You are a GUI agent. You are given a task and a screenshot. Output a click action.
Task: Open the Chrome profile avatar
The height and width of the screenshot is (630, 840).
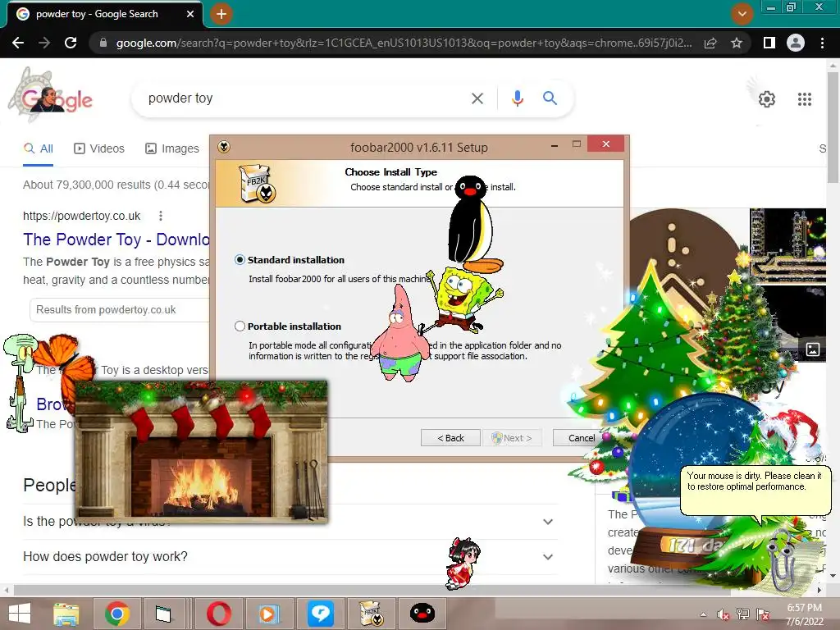click(796, 43)
